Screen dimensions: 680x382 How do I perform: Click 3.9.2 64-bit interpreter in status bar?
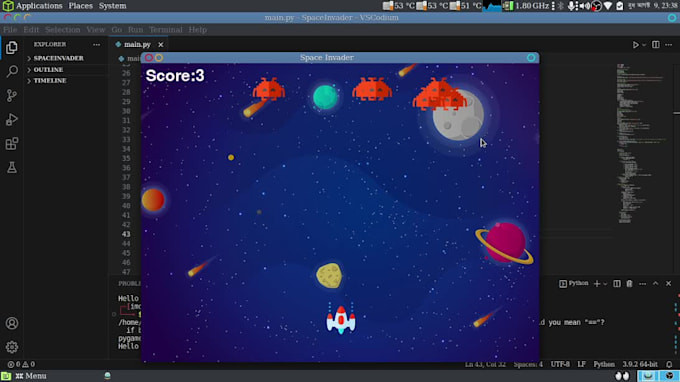(640, 364)
